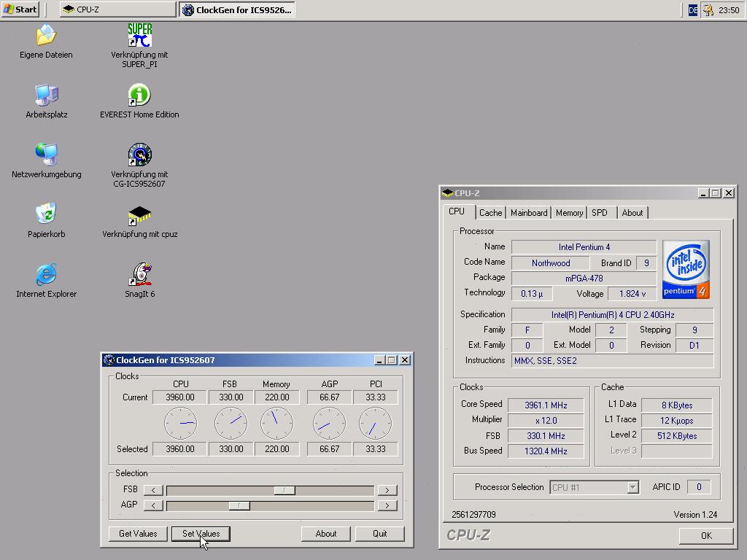This screenshot has height=560, width=747.
Task: Click the Instructions MMX, SSE, SSE2 field
Action: pos(613,360)
